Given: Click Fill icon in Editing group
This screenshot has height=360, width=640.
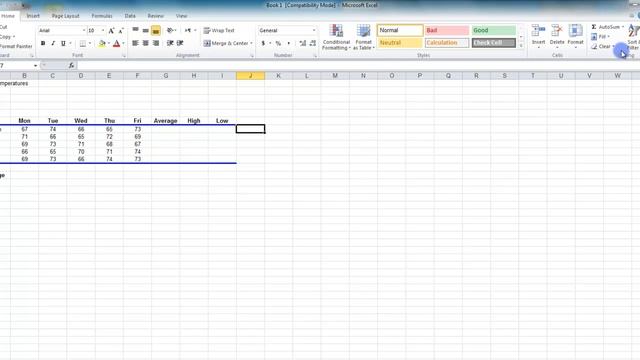Looking at the screenshot, I should click(594, 37).
